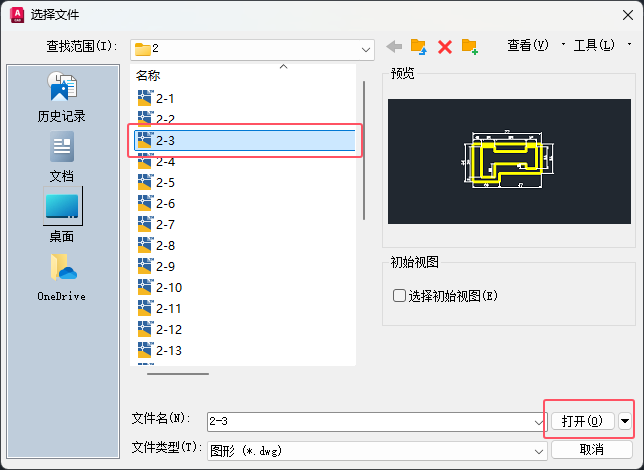The width and height of the screenshot is (644, 470).
Task: Select file name 2-6
Action: (x=165, y=203)
